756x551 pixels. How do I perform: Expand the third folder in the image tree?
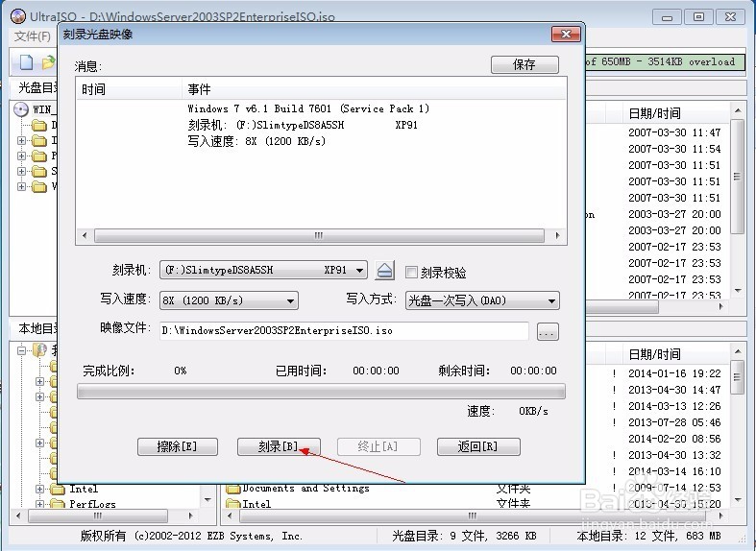pos(21,156)
